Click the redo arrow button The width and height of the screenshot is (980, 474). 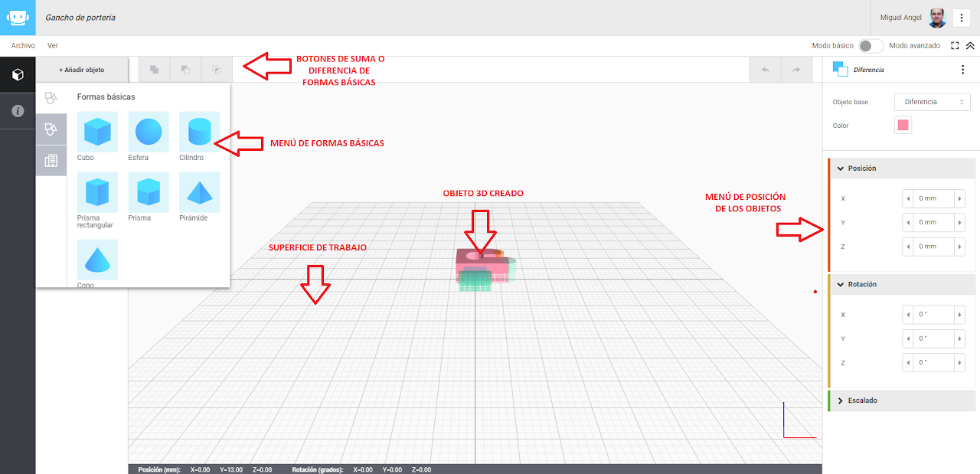[796, 70]
